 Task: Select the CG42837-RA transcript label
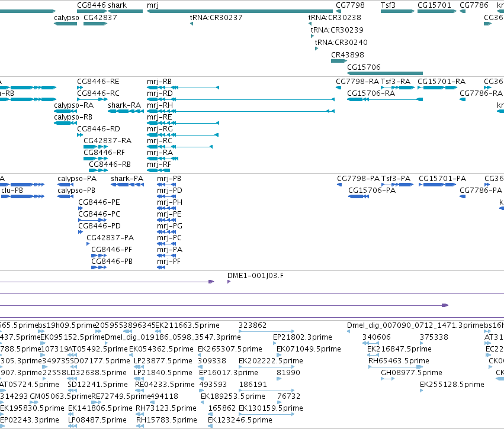tap(107, 141)
